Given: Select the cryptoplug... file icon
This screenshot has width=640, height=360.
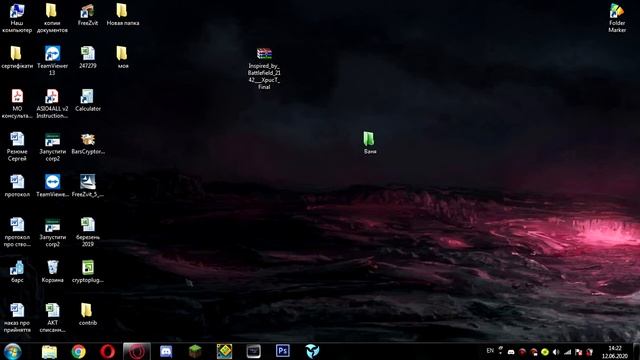Looking at the screenshot, I should click(87, 271).
